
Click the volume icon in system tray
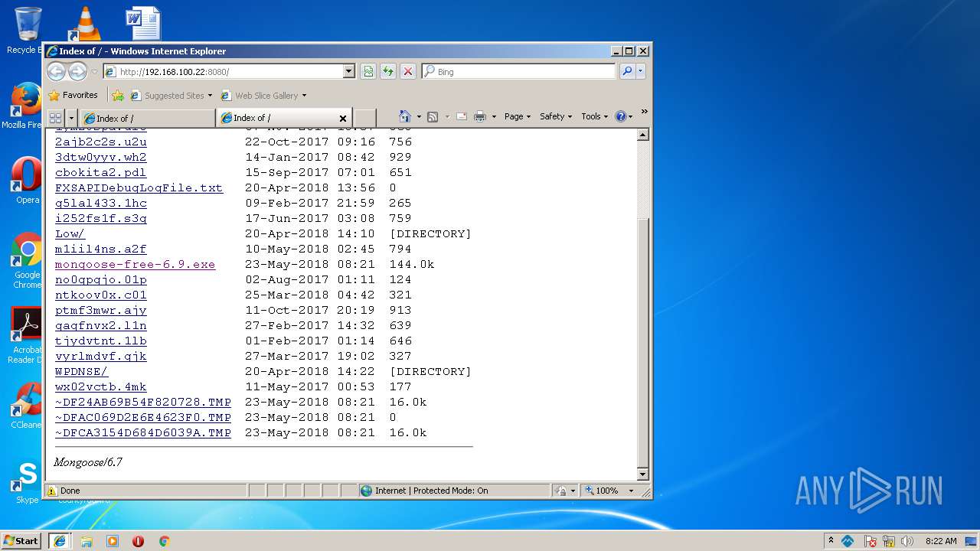click(x=907, y=541)
